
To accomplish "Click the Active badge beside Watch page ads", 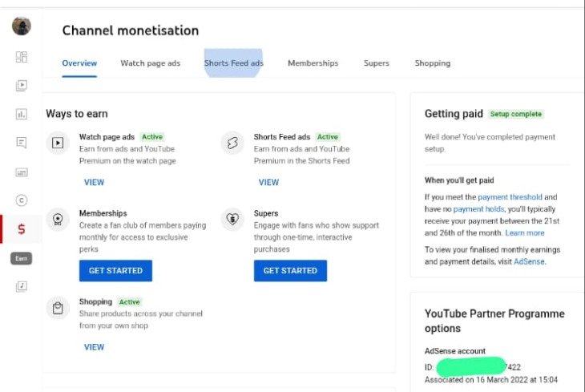I will click(x=152, y=137).
